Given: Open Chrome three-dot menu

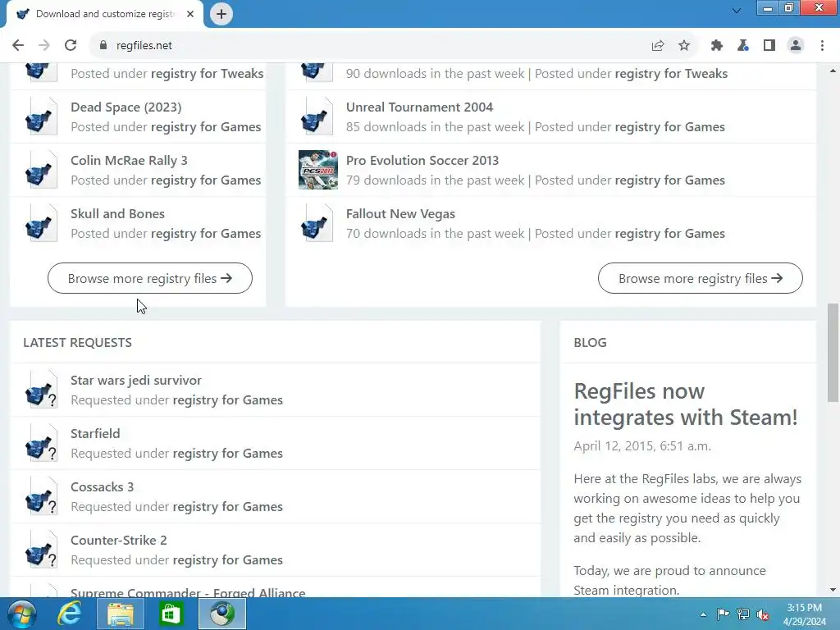Looking at the screenshot, I should coord(822,46).
